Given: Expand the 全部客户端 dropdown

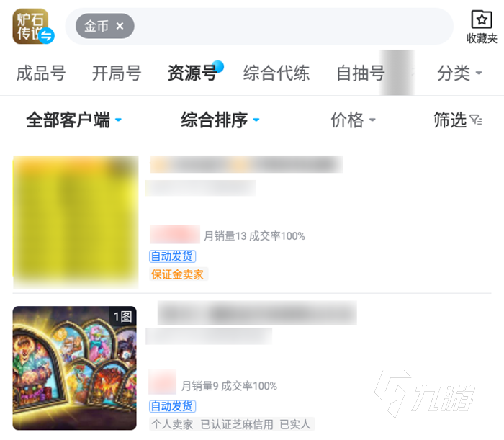Looking at the screenshot, I should click(74, 120).
